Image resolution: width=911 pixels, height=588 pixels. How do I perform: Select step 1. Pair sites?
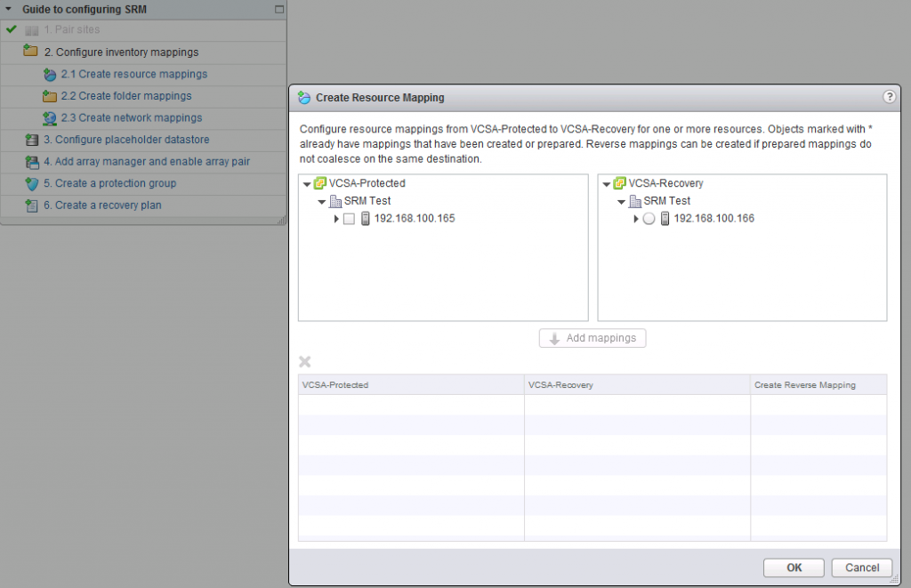click(71, 29)
